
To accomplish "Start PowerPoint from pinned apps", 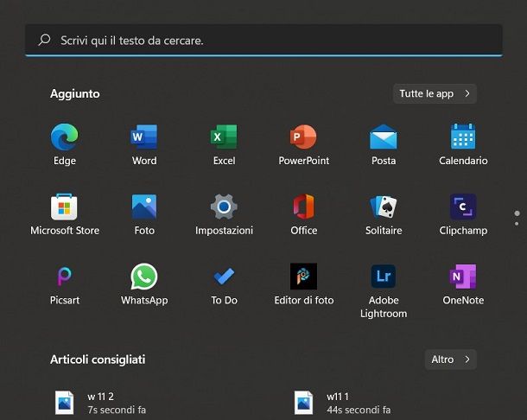I will click(304, 144).
